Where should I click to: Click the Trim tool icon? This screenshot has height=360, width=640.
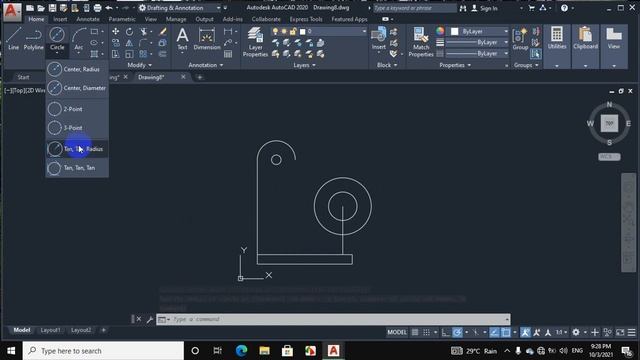[x=144, y=31]
